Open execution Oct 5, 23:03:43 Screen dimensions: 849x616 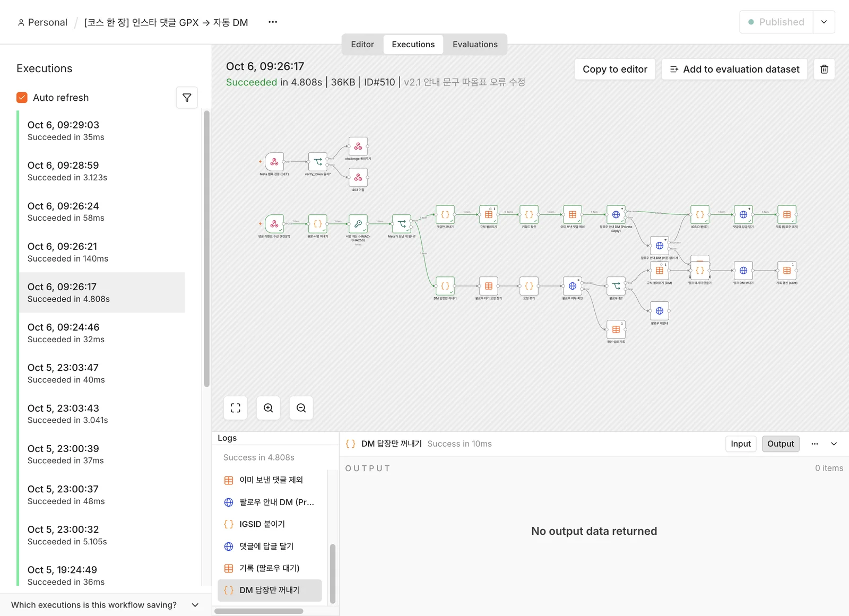[102, 414]
